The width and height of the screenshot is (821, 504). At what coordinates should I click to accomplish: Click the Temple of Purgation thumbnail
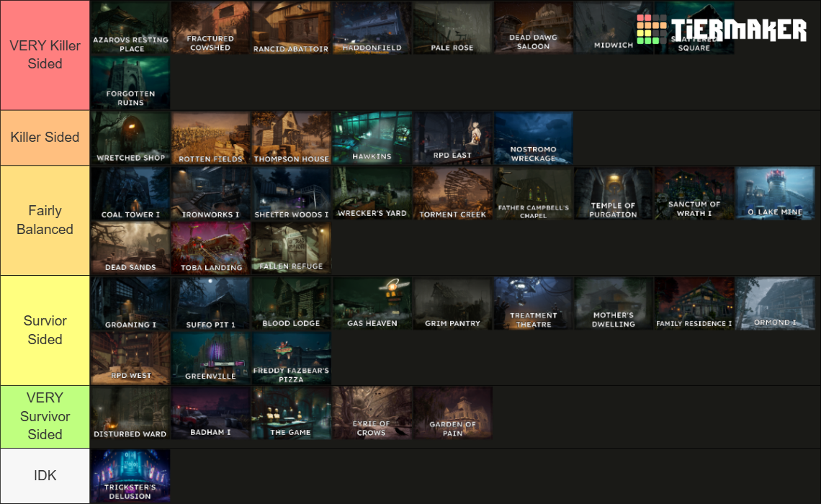click(614, 193)
